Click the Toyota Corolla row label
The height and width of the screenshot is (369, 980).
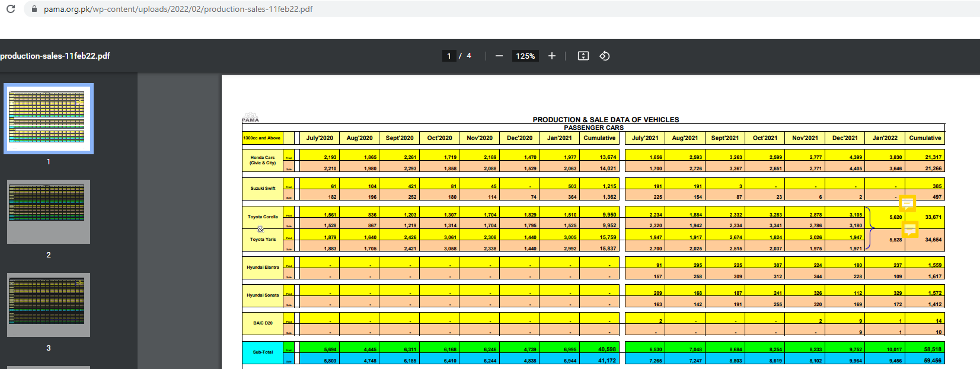pos(263,217)
